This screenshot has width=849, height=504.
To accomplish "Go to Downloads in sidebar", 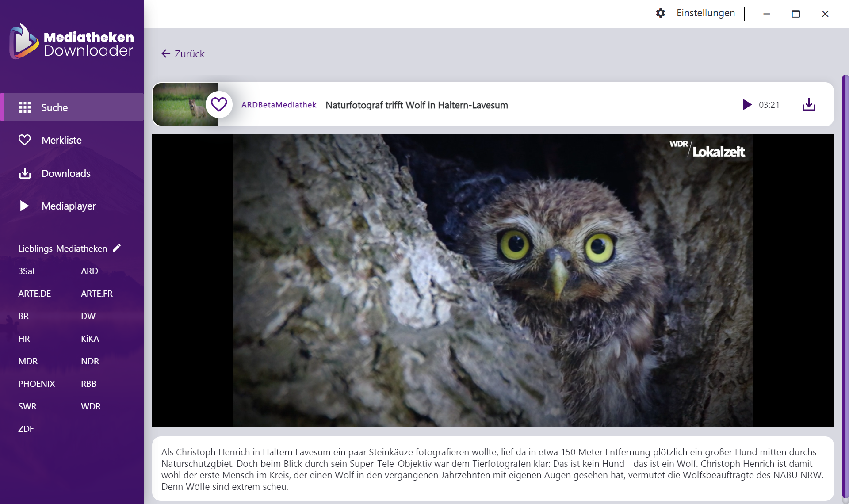I will pyautogui.click(x=65, y=173).
